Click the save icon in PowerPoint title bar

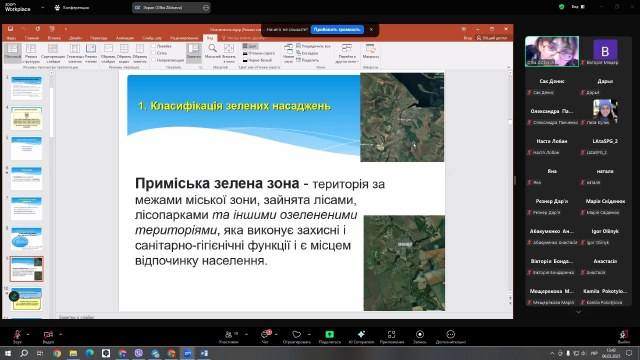[11, 29]
